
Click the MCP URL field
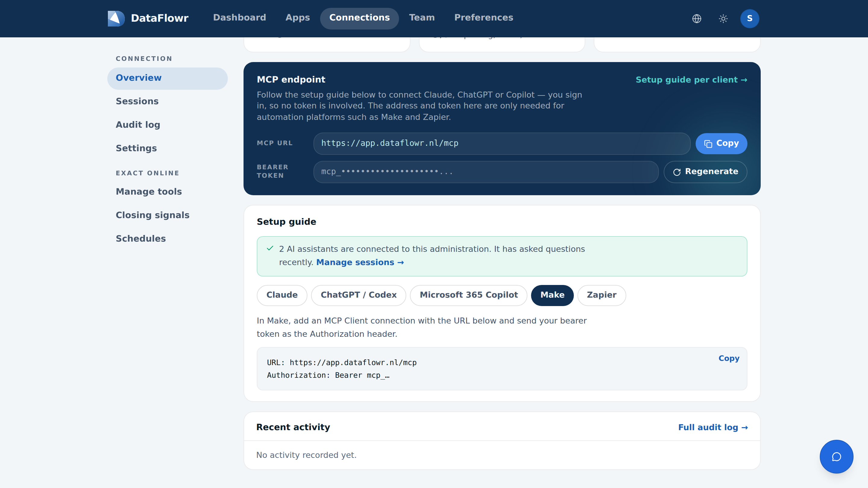pos(502,143)
